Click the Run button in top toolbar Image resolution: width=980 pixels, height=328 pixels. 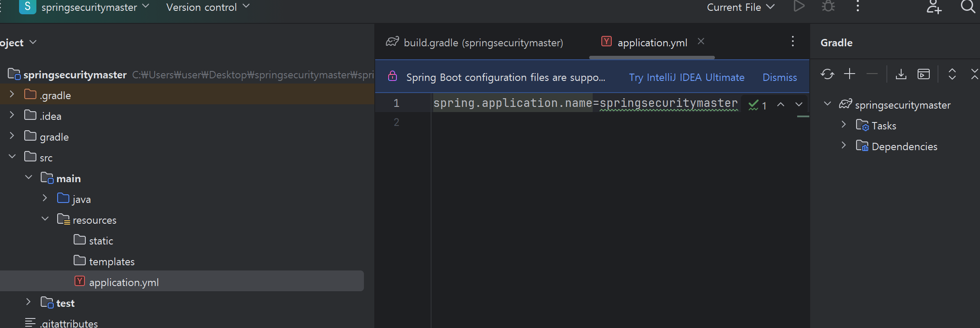(x=799, y=6)
